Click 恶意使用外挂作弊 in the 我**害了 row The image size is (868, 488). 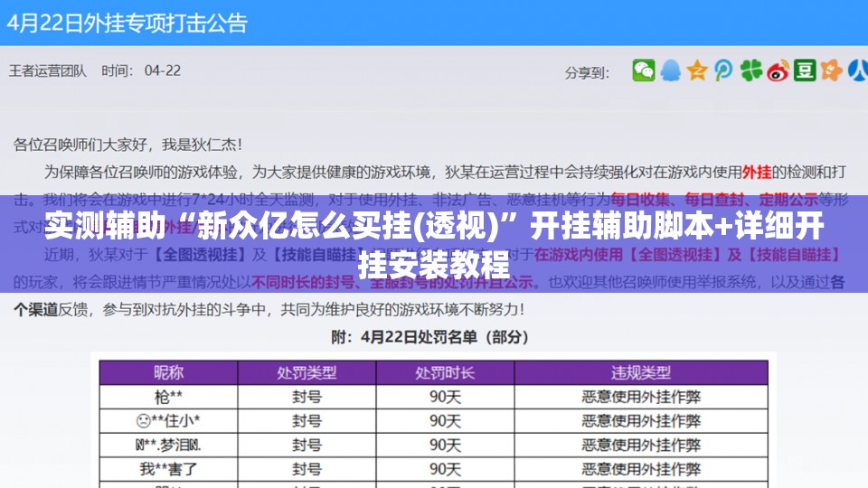pyautogui.click(x=641, y=469)
